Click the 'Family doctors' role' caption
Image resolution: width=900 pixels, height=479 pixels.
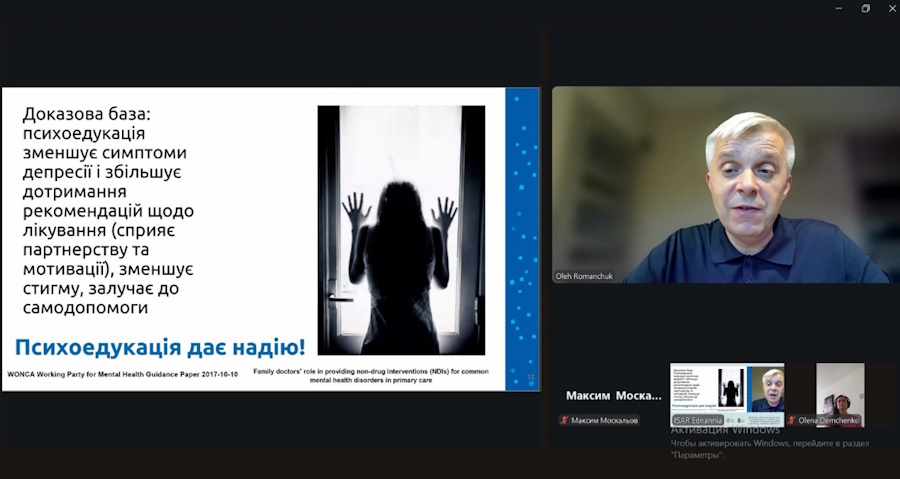click(x=384, y=376)
